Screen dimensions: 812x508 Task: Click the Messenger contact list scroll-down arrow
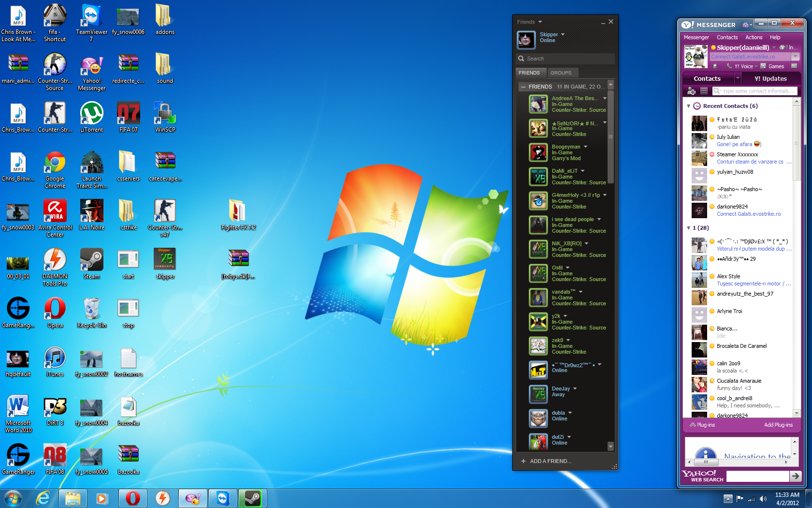coord(797,413)
